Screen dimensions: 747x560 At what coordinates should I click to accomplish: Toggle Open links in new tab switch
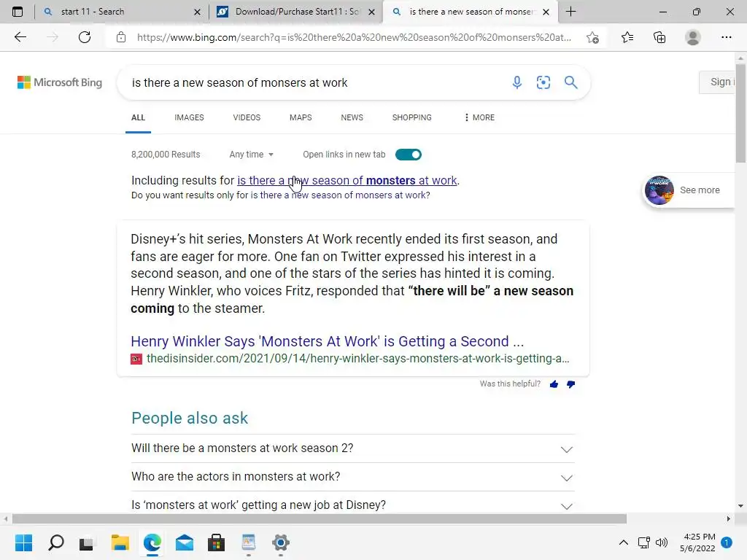tap(409, 155)
